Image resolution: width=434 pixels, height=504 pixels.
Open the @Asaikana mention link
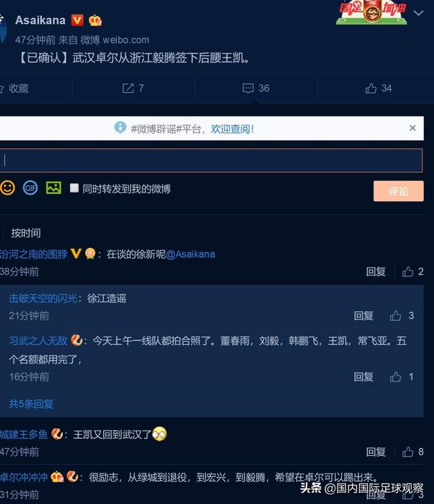pos(191,254)
